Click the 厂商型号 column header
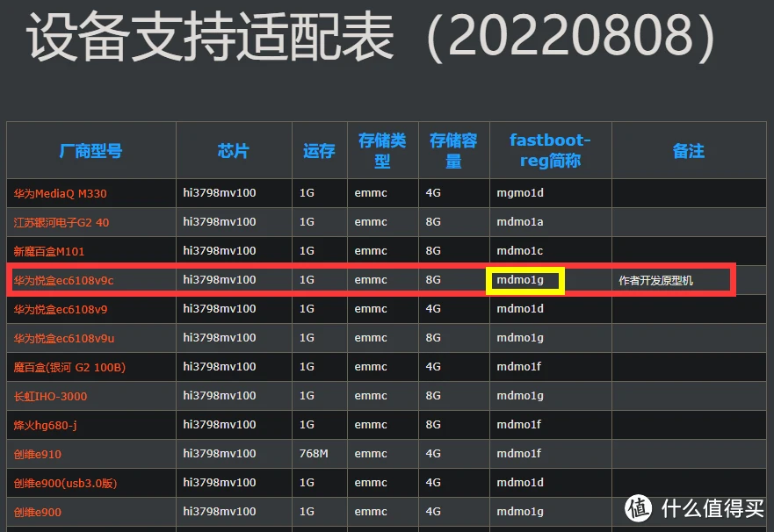Screen dimensions: 774x532 (90, 151)
